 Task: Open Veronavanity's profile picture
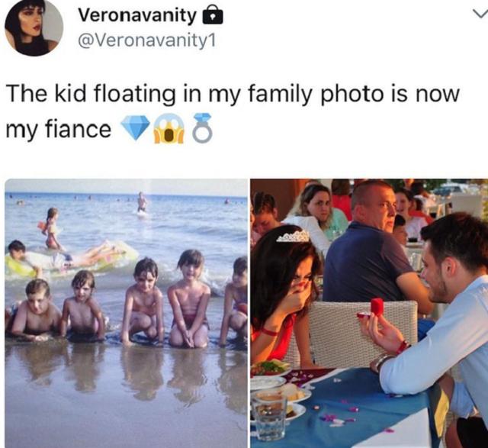[x=34, y=27]
